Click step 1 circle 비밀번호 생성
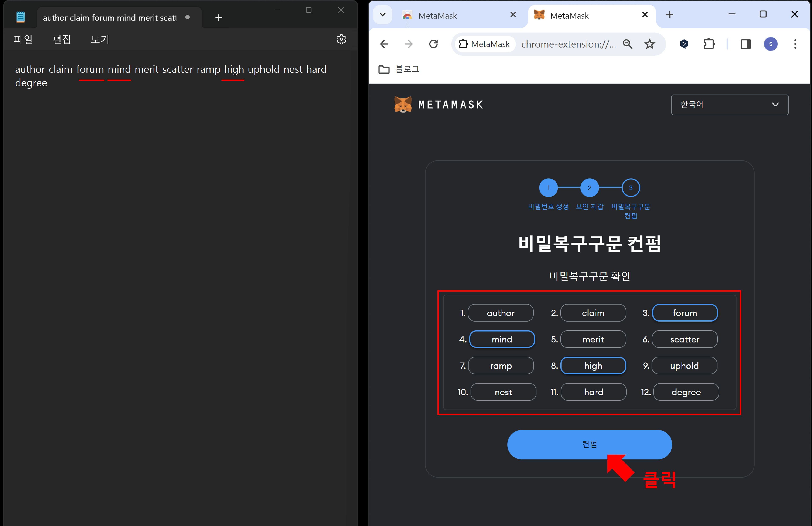812x526 pixels. tap(548, 188)
